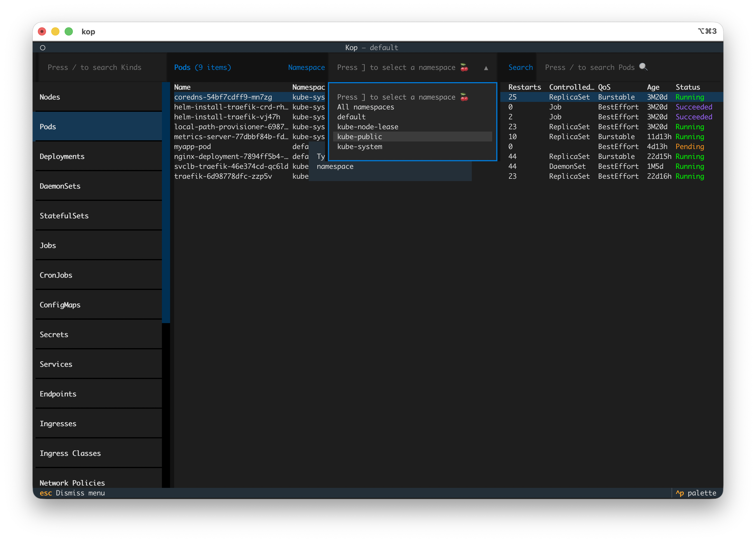
Task: Sort by the Status column header
Action: 688,87
